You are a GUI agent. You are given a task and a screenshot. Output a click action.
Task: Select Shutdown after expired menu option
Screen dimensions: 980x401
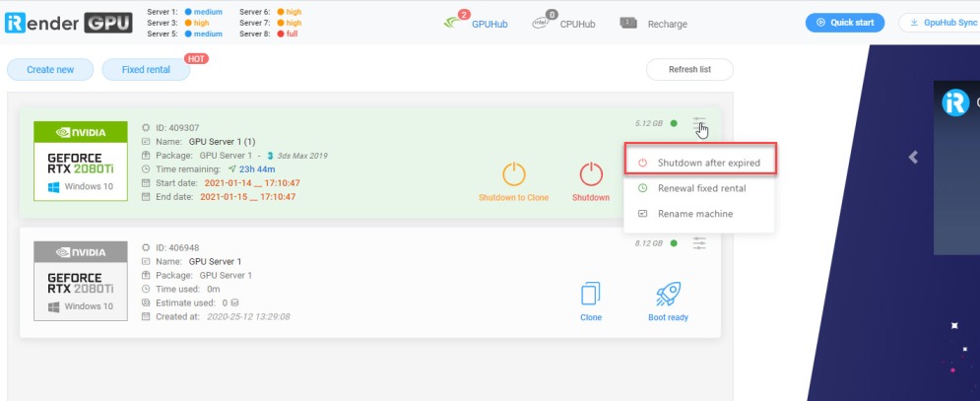[x=700, y=163]
